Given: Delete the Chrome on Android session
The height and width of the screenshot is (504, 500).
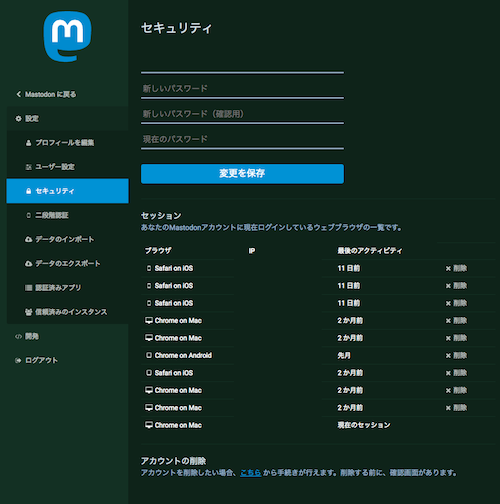Looking at the screenshot, I should (456, 355).
